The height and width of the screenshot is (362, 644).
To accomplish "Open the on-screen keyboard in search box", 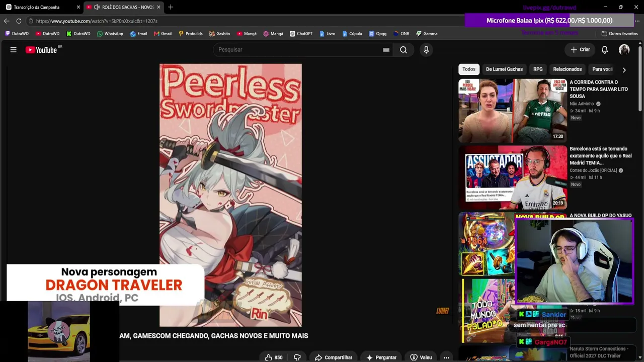I will pos(386,50).
